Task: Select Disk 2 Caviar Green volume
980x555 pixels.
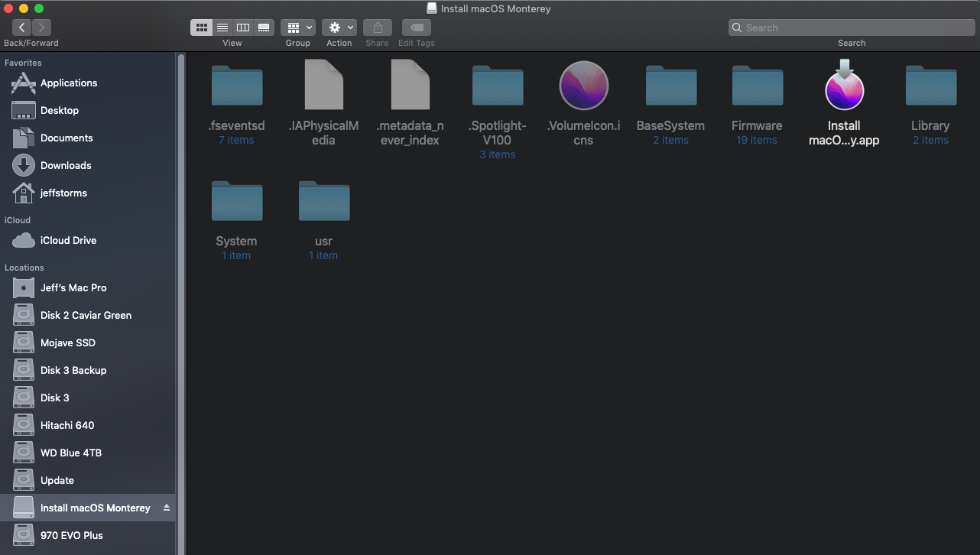Action: [x=88, y=315]
